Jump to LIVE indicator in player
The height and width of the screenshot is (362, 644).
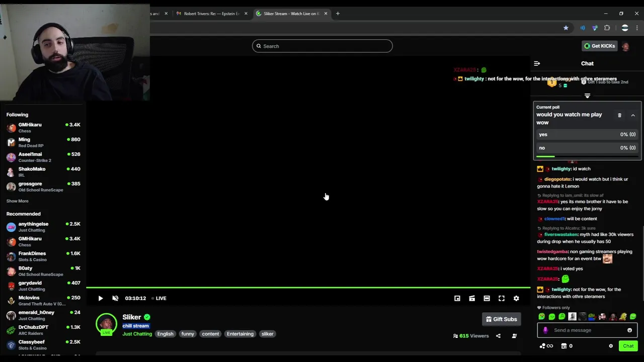(x=159, y=298)
